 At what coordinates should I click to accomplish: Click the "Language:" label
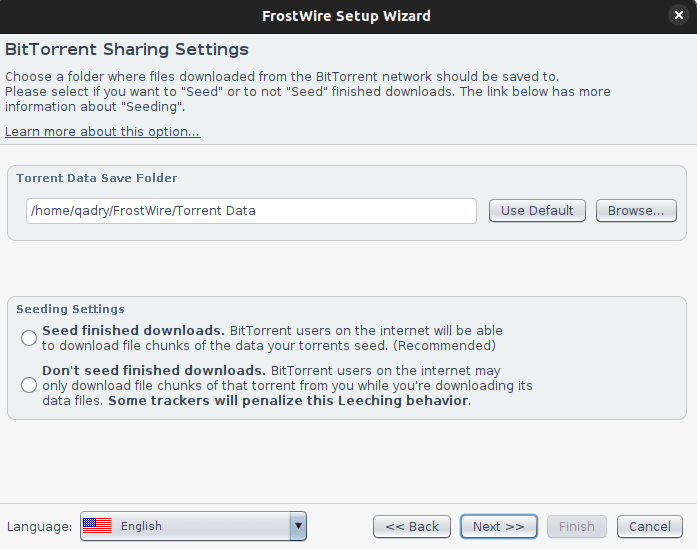[39, 527]
